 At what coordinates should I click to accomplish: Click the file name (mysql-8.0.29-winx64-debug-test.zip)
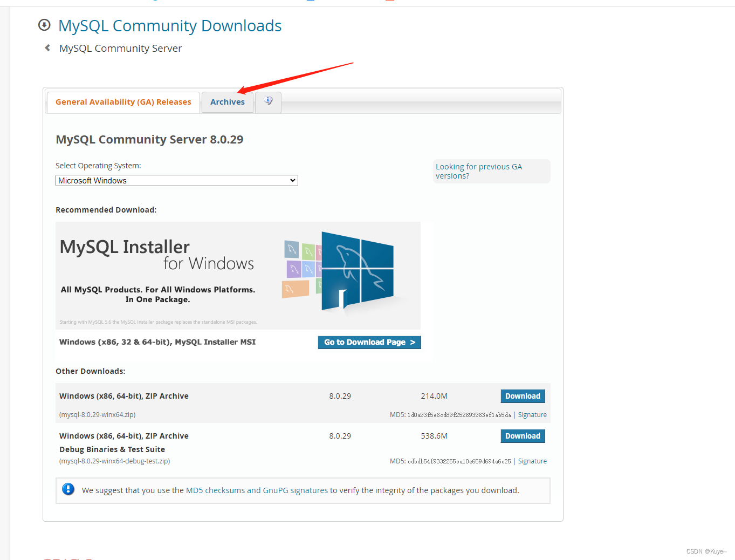(x=115, y=461)
